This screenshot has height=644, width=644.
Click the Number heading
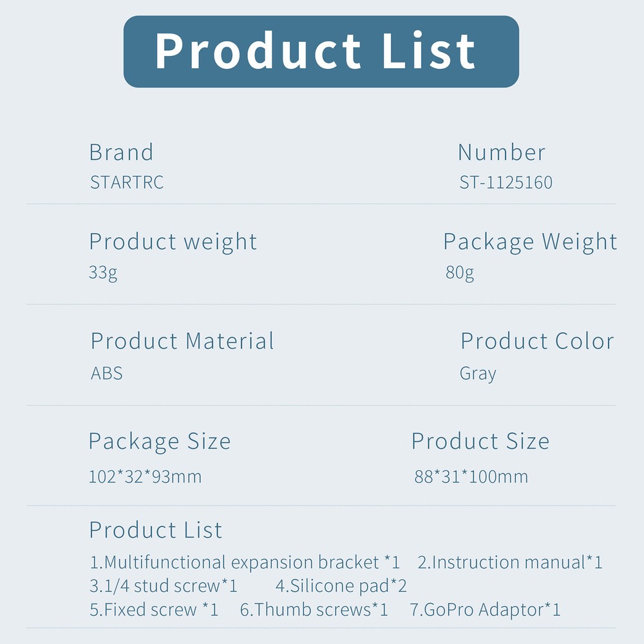pos(501,153)
